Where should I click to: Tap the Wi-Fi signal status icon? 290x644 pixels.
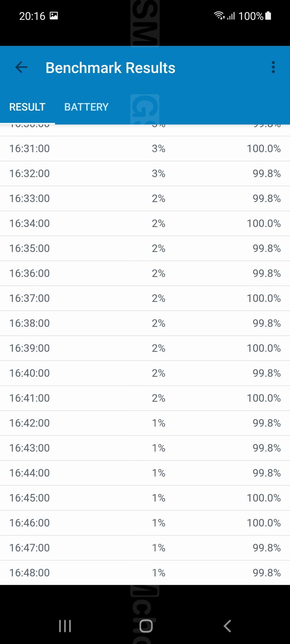219,16
